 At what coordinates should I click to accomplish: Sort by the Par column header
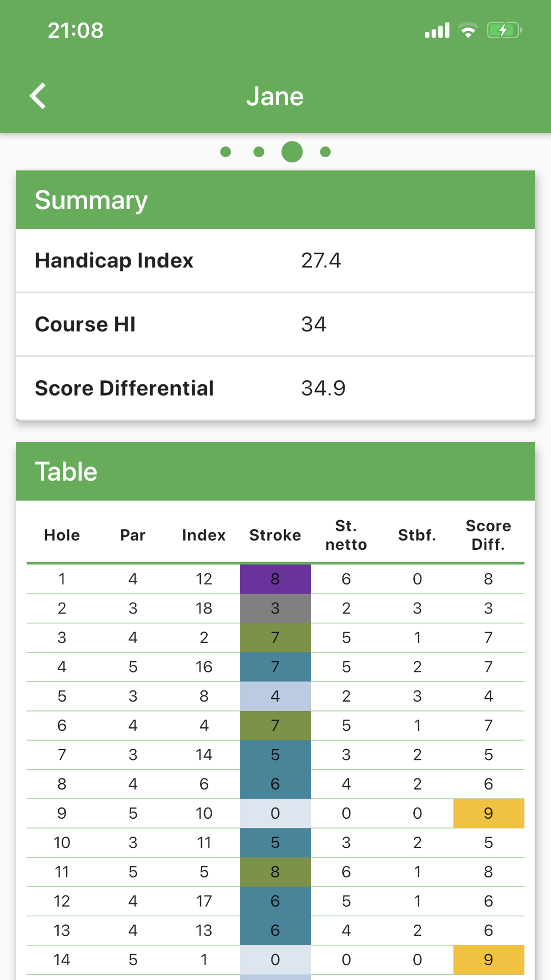click(x=133, y=535)
